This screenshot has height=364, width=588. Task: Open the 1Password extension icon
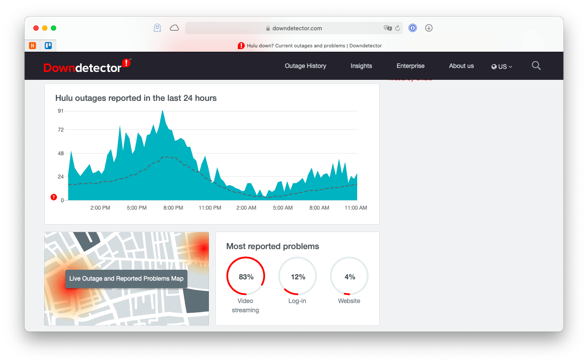[x=412, y=28]
